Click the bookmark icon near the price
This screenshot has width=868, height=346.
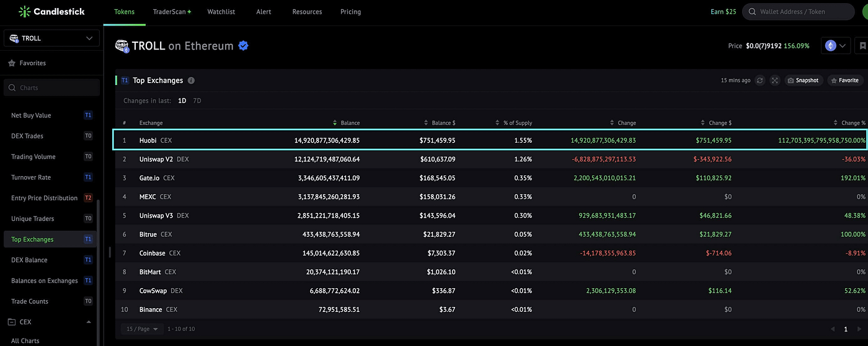(x=862, y=46)
